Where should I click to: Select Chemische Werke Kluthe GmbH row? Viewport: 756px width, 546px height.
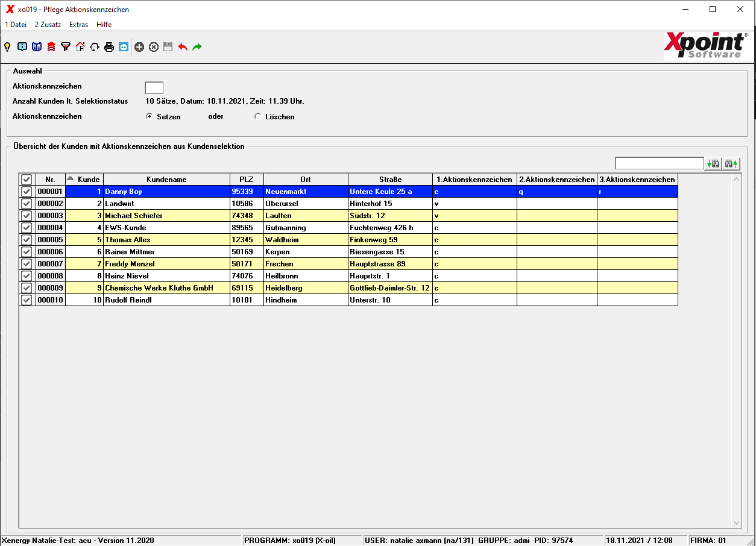click(348, 288)
